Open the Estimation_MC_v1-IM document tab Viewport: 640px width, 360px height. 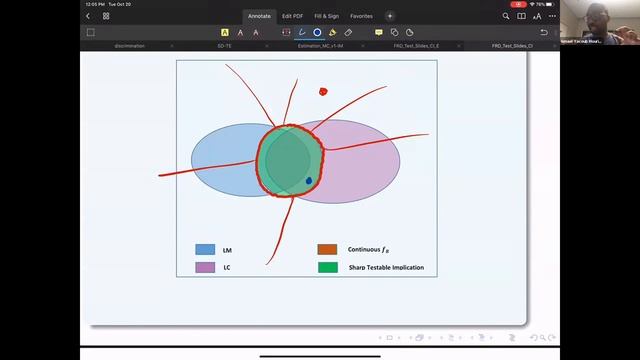click(320, 46)
